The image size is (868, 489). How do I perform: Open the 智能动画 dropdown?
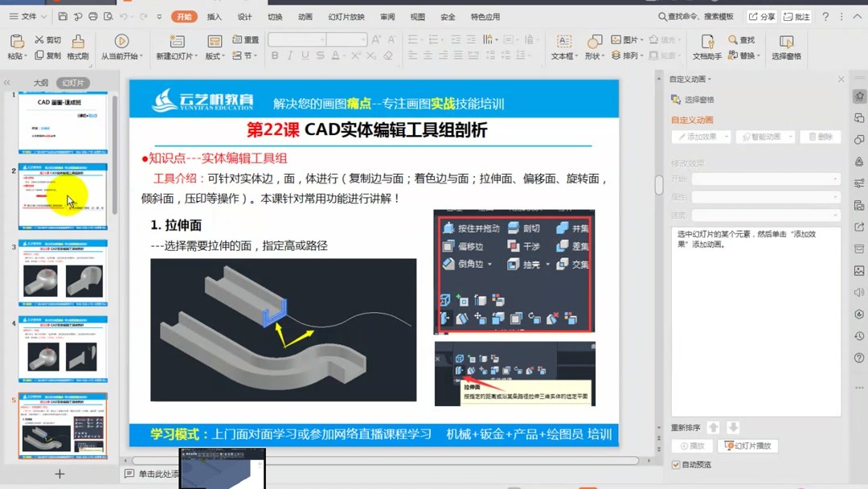point(766,137)
